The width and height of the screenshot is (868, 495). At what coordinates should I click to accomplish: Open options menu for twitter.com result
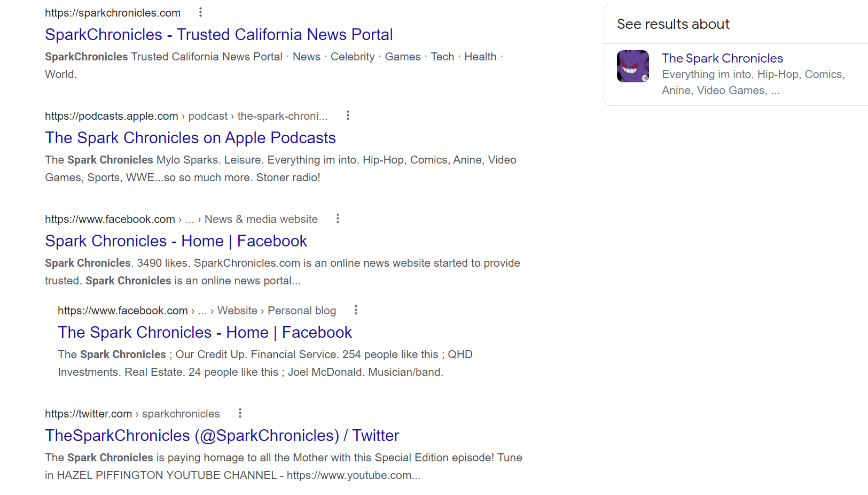tap(240, 413)
